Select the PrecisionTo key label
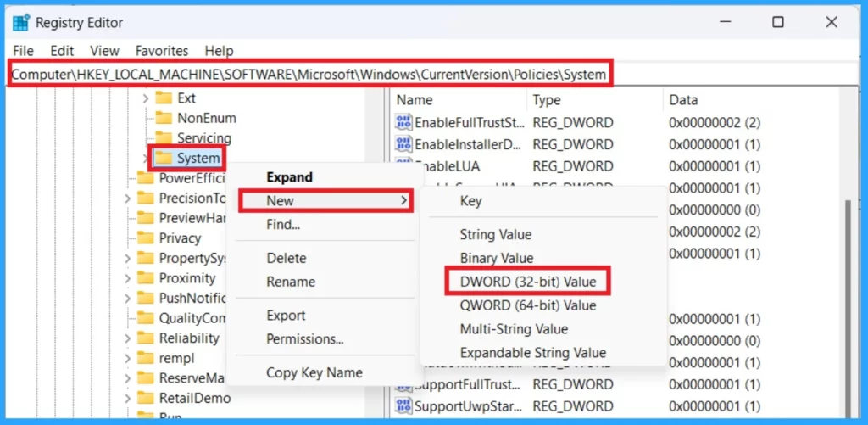 pos(192,198)
